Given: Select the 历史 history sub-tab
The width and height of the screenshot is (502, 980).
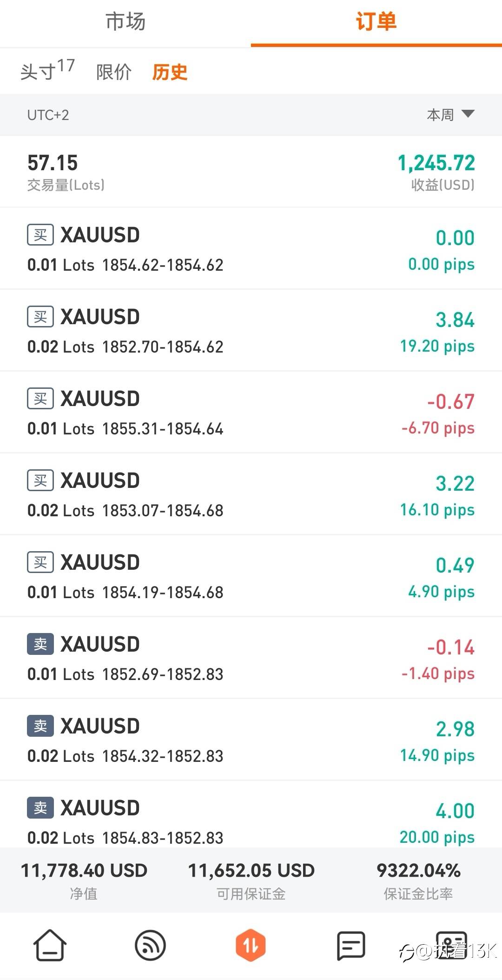Looking at the screenshot, I should (170, 72).
